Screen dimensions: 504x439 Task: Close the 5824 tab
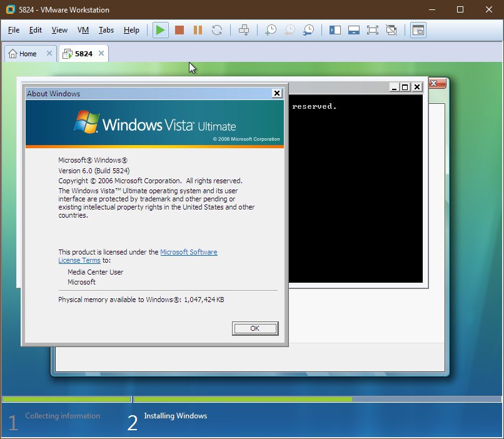[101, 53]
